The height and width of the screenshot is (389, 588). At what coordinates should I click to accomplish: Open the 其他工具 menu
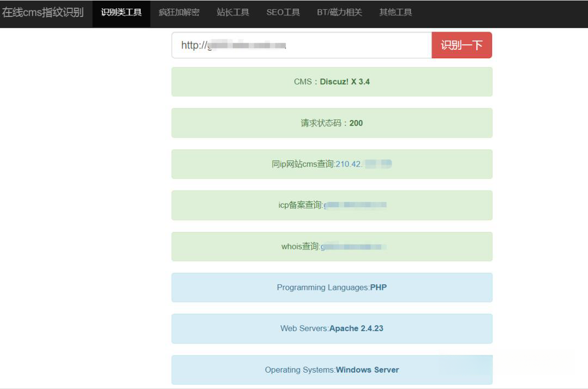pos(395,13)
